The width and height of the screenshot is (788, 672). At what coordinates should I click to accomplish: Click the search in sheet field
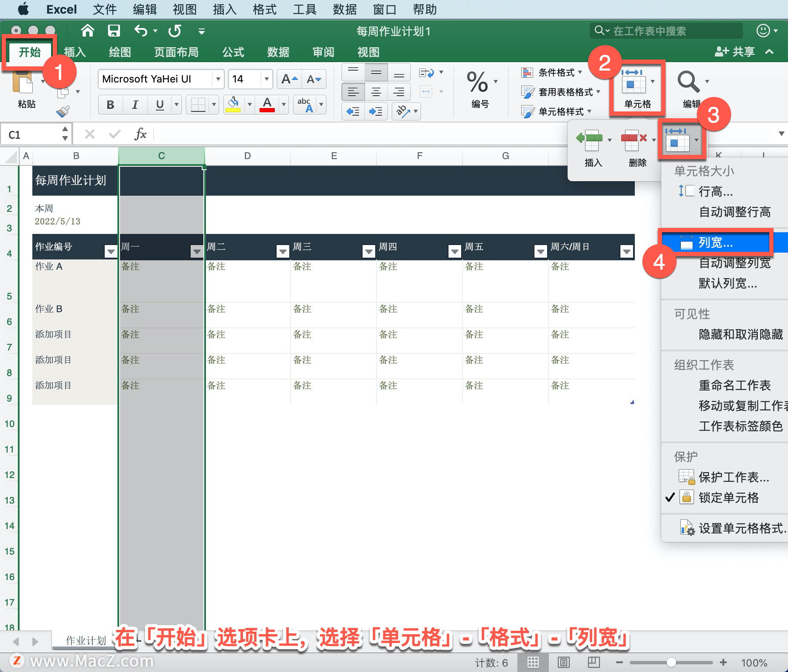(666, 31)
